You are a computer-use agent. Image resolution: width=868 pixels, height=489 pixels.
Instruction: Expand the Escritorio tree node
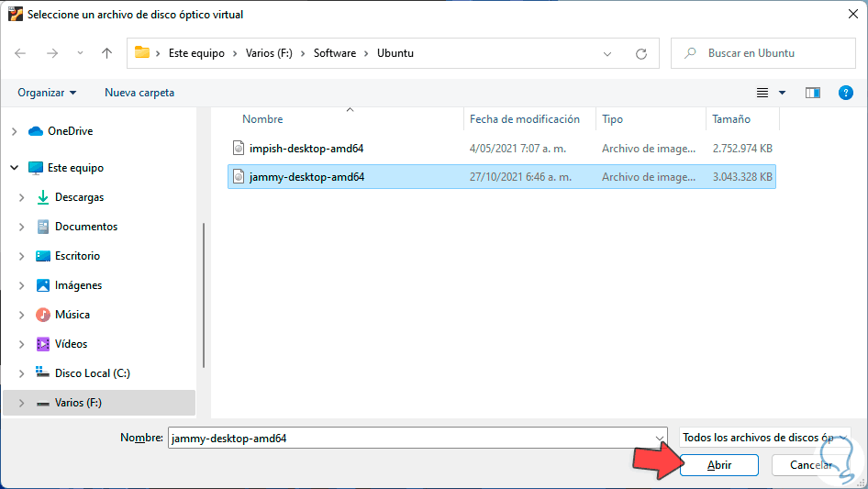click(x=22, y=256)
